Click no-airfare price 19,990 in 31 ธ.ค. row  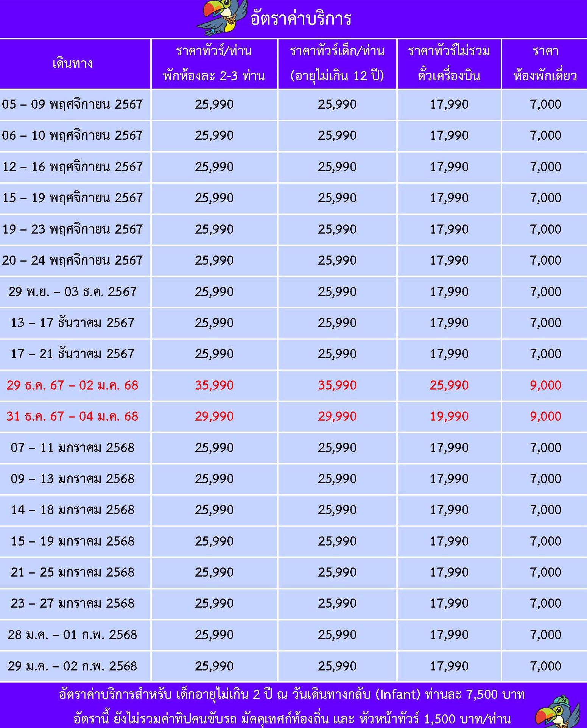[x=449, y=416]
